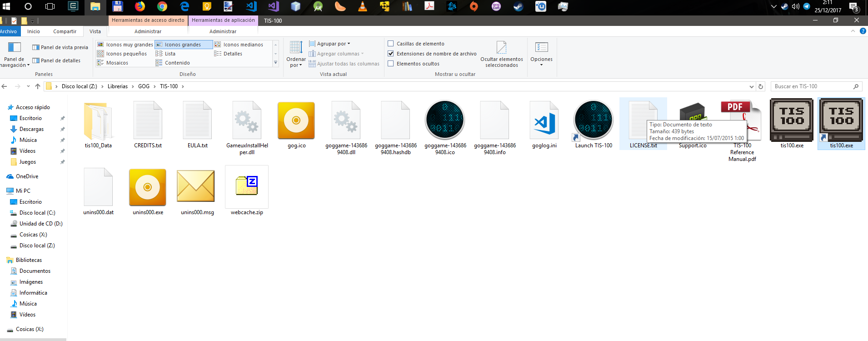Open VLC from the taskbar

[362, 6]
